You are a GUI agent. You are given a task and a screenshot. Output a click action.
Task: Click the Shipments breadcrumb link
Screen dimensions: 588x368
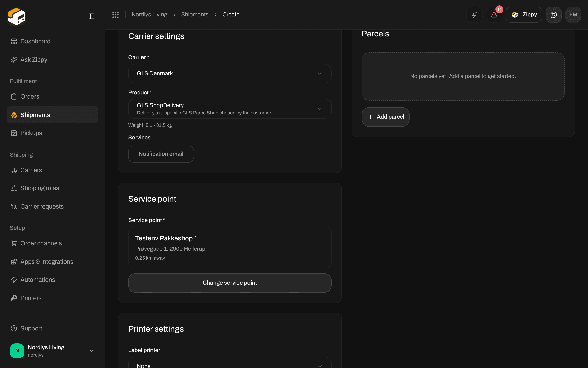click(x=195, y=15)
